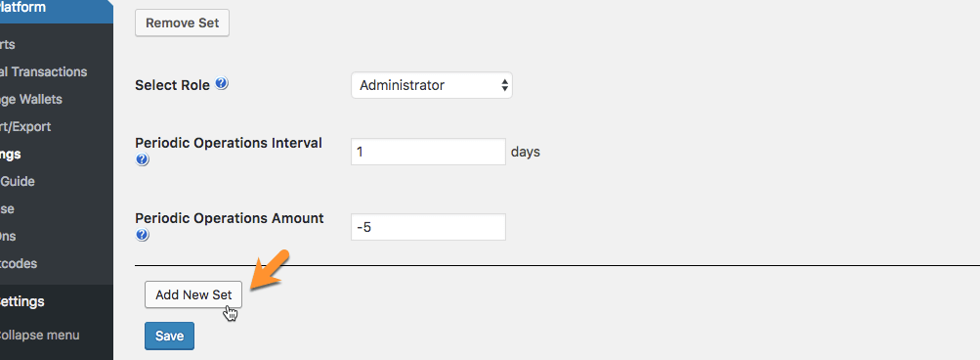980x360 pixels.
Task: Open the bold current settings submenu item
Action: [x=11, y=154]
